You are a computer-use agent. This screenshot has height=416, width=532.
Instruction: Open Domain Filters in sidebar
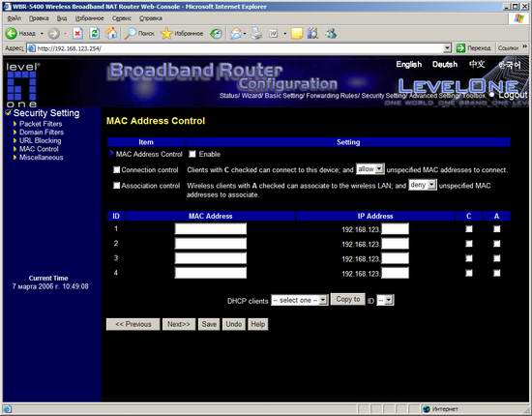coord(41,132)
